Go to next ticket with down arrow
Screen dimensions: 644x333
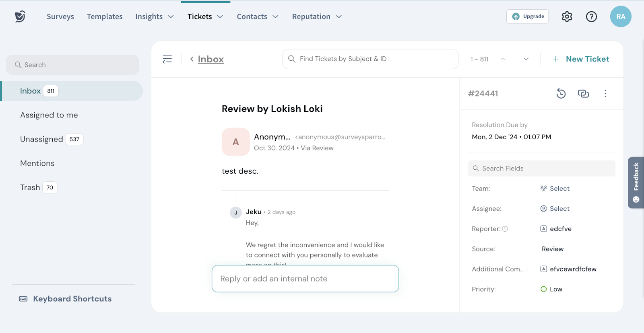coord(526,59)
